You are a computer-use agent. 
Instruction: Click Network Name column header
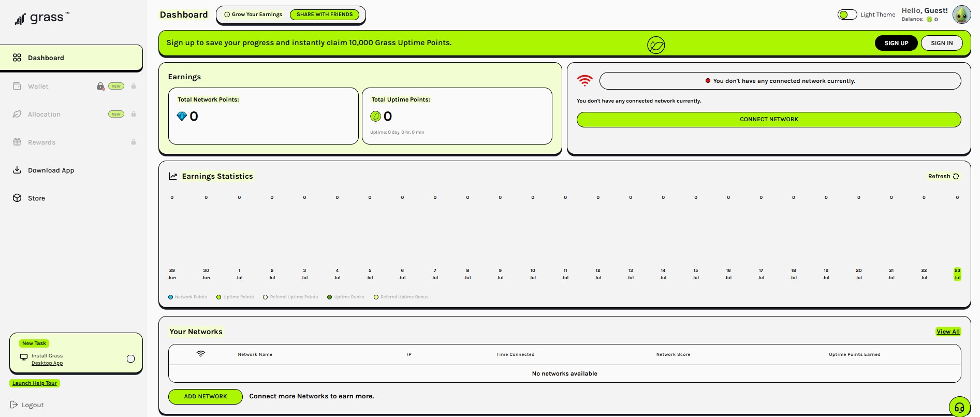click(255, 355)
